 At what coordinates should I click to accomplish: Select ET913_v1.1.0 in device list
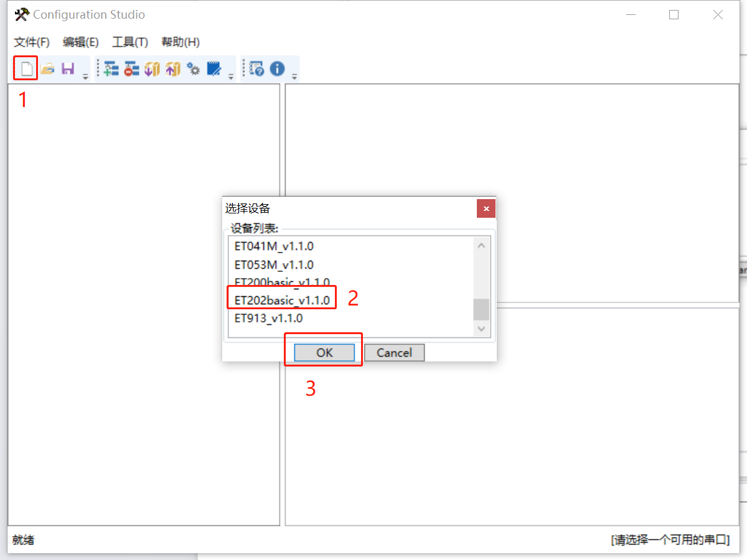pyautogui.click(x=268, y=318)
